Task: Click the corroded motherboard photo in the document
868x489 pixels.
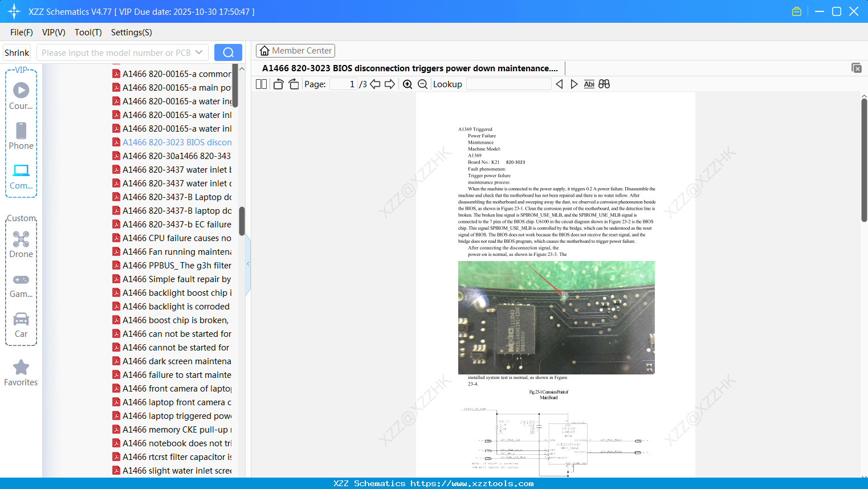Action: 556,317
